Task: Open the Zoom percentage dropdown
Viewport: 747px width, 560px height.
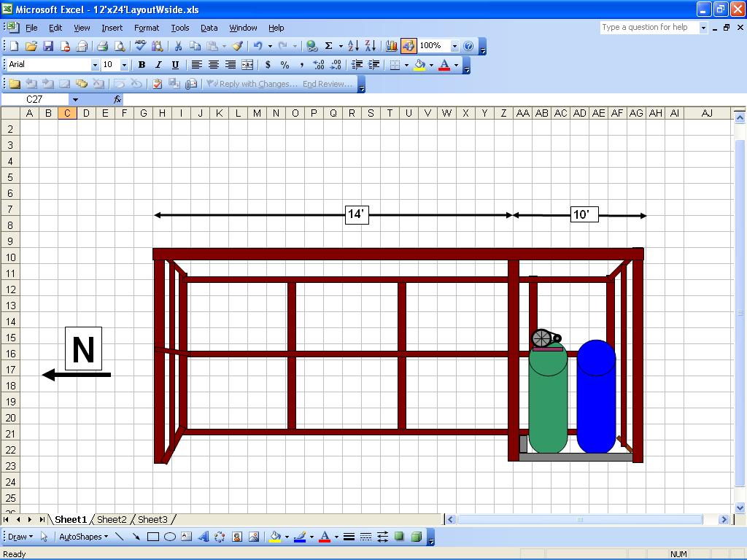Action: point(454,46)
